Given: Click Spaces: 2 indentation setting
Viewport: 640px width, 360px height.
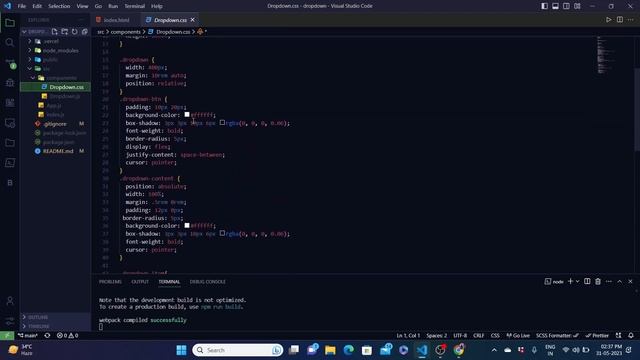Looking at the screenshot, I should [x=437, y=336].
